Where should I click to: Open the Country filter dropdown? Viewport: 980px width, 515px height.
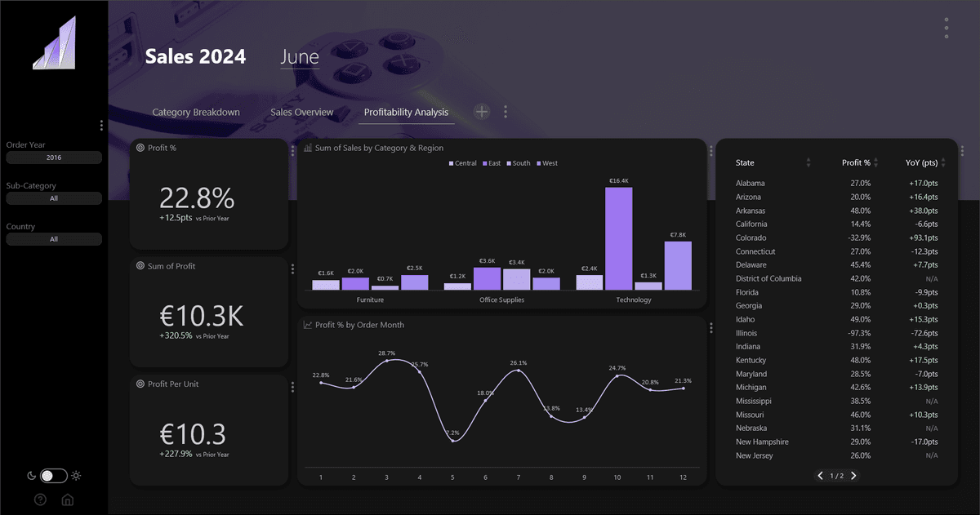coord(54,239)
